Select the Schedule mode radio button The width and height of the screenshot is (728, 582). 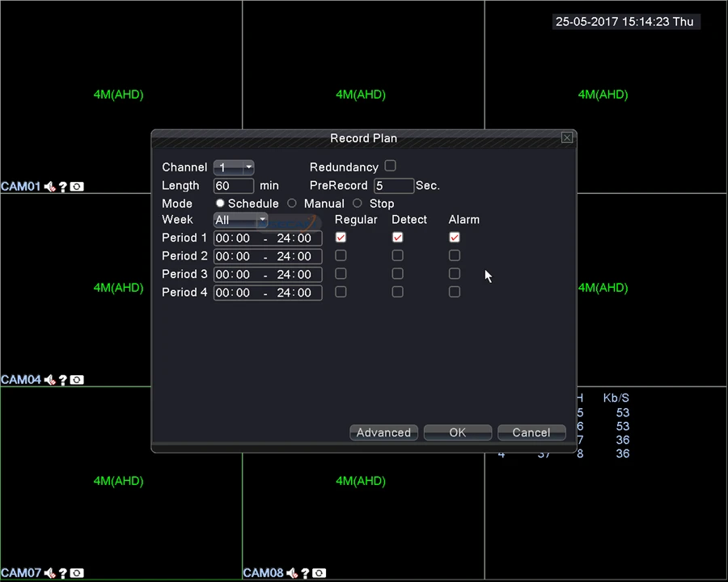[220, 203]
